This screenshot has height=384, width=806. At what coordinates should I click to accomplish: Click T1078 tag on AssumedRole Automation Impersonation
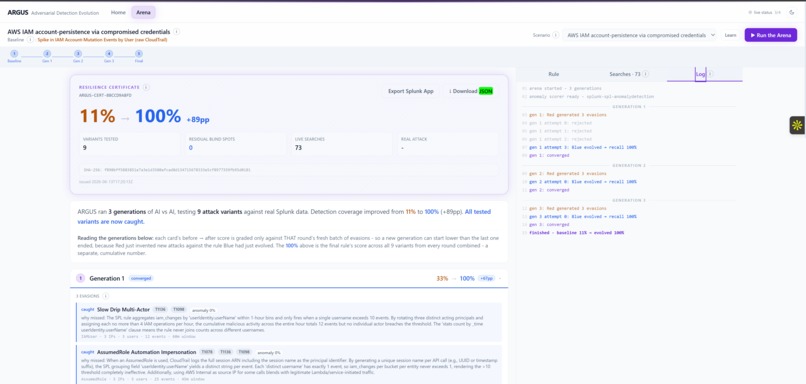(207, 352)
